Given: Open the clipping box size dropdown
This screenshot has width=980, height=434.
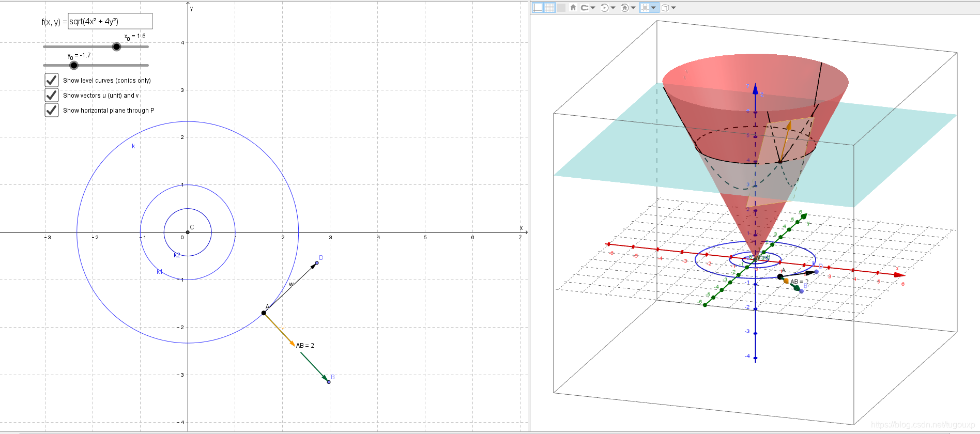Looking at the screenshot, I should [x=653, y=8].
